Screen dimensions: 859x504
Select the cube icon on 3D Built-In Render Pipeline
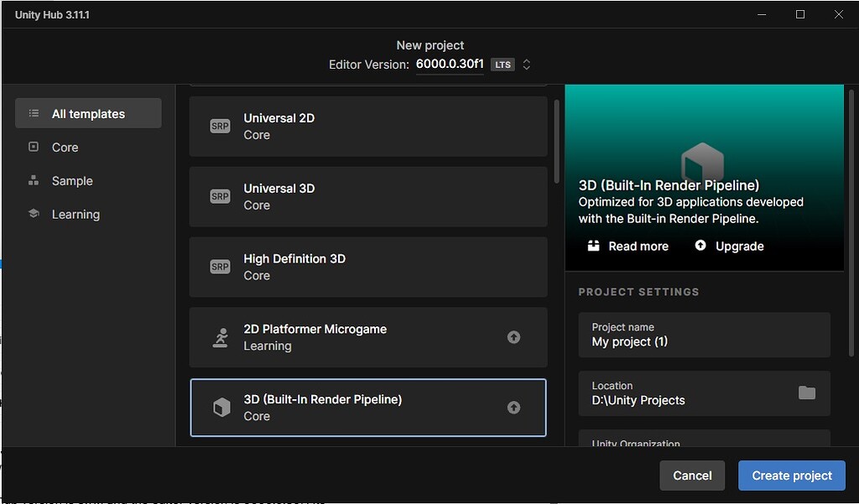click(220, 408)
